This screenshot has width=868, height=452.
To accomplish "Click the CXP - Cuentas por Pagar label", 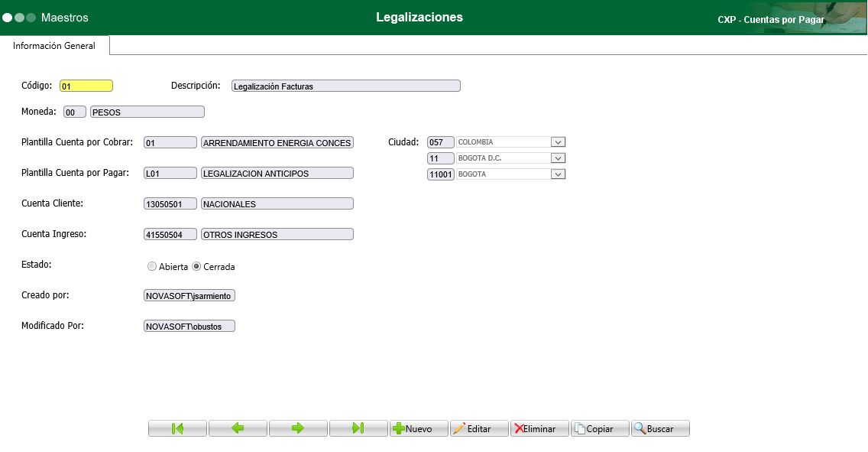I will click(770, 19).
